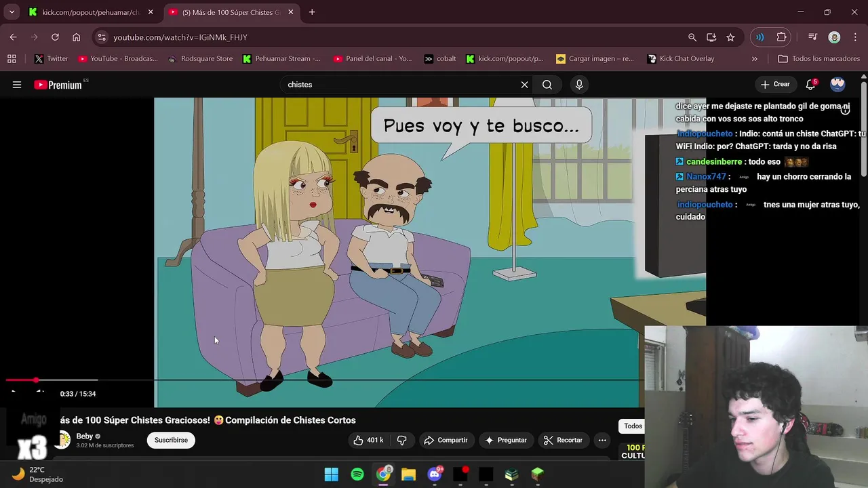The image size is (868, 488).
Task: Activate voice search microphone
Action: coord(579,85)
